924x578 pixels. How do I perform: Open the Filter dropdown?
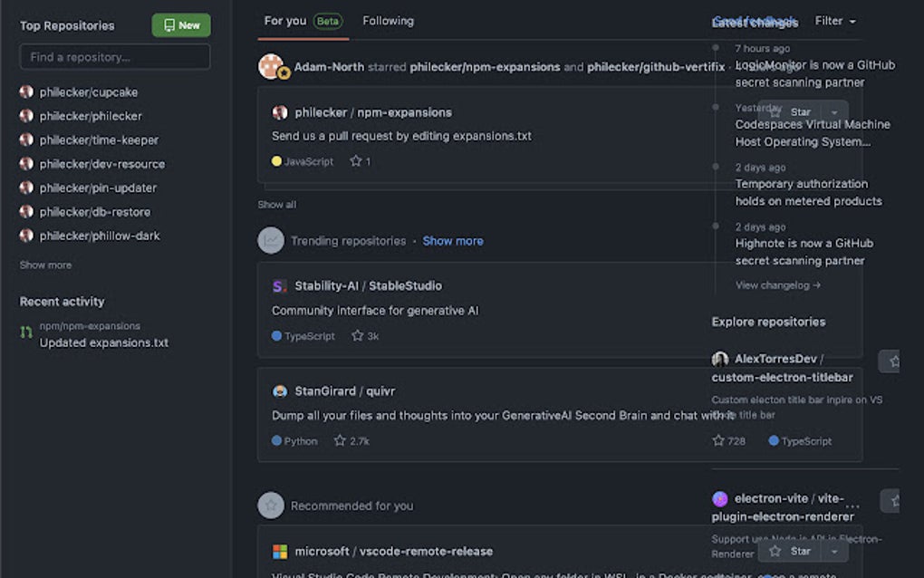point(833,21)
